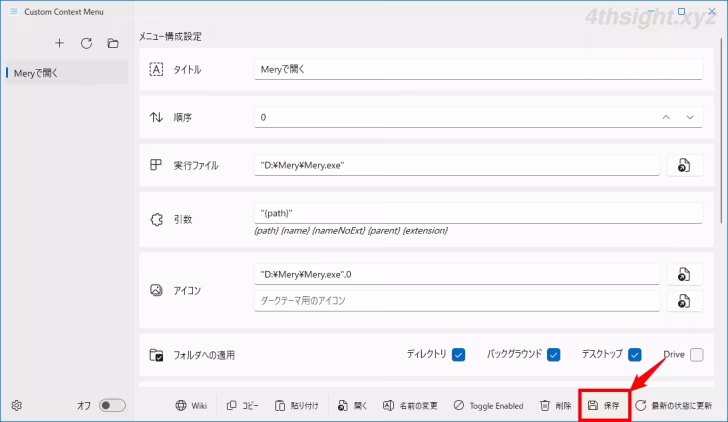This screenshot has width=728, height=422.
Task: Open the menu folder icon in sidebar
Action: 113,43
